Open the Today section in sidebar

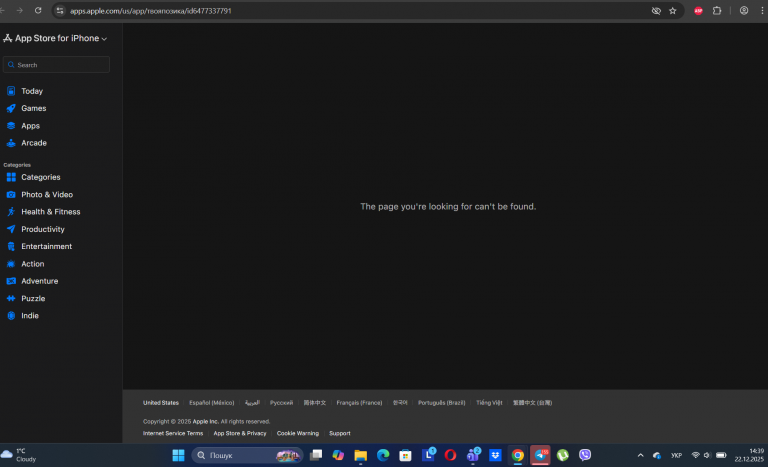(32, 91)
